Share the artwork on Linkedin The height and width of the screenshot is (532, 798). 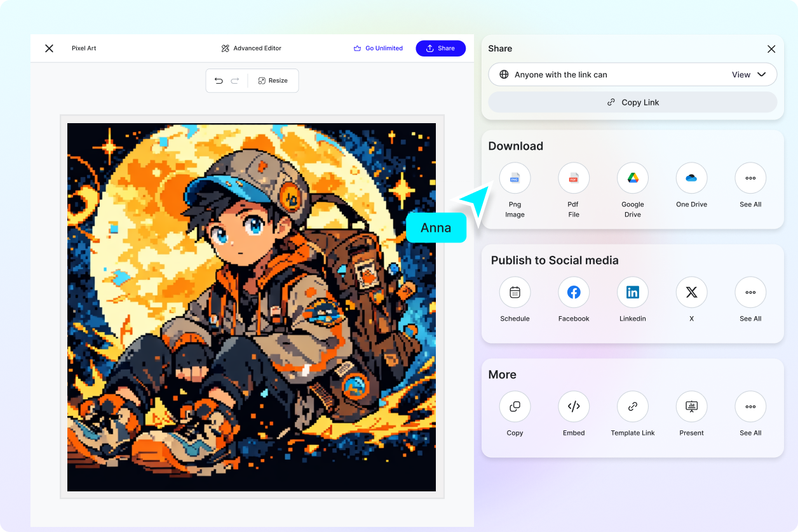[632, 293]
